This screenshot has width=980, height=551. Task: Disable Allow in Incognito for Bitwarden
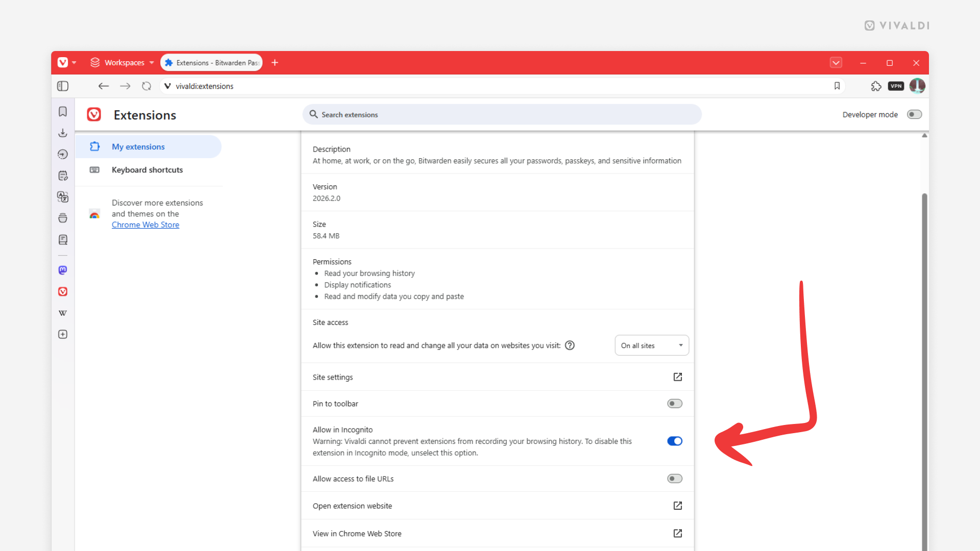[x=674, y=441]
